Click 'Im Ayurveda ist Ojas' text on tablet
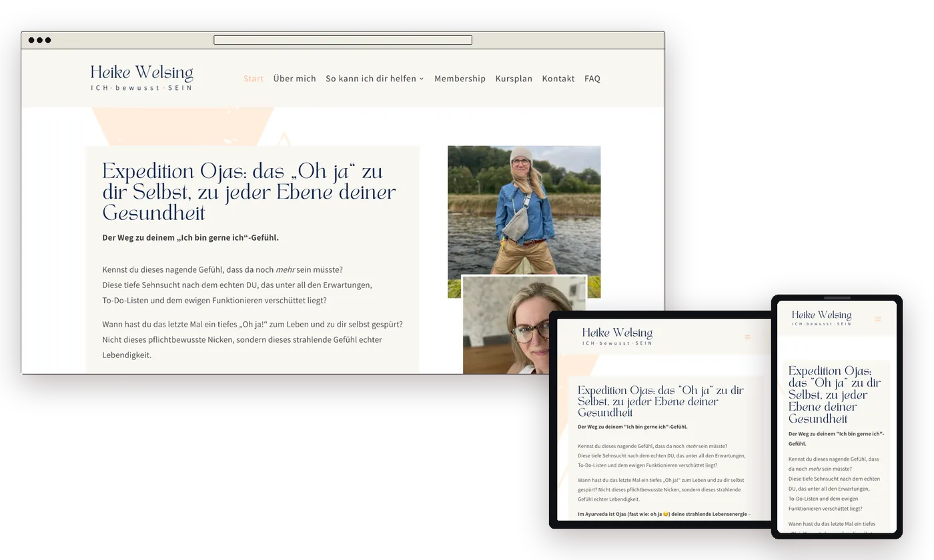 coord(664,514)
